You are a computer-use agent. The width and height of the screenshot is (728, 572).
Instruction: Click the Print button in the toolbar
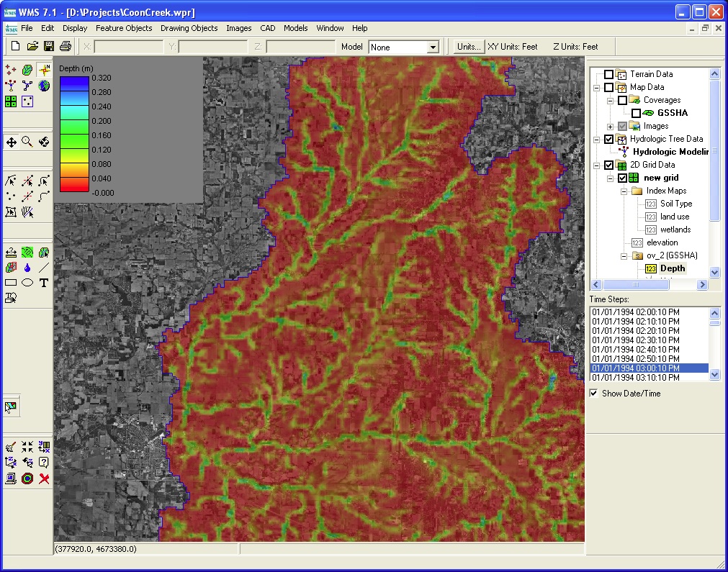tap(64, 45)
